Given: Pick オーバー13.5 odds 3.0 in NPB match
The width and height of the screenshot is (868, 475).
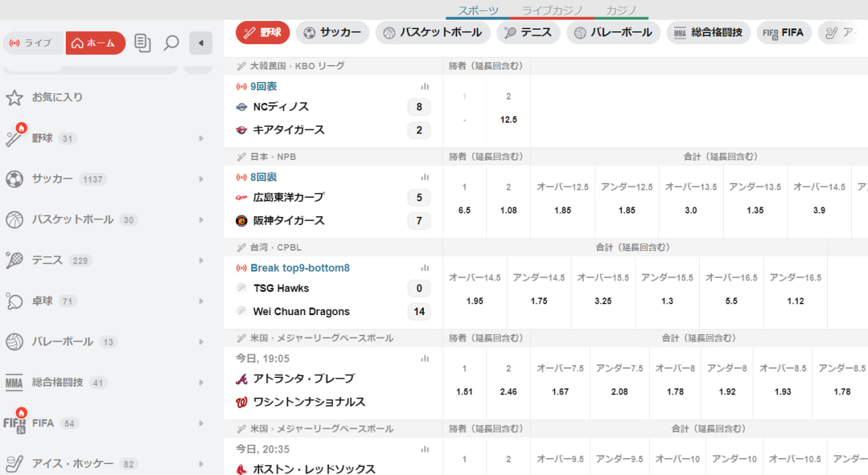Looking at the screenshot, I should (x=691, y=202).
